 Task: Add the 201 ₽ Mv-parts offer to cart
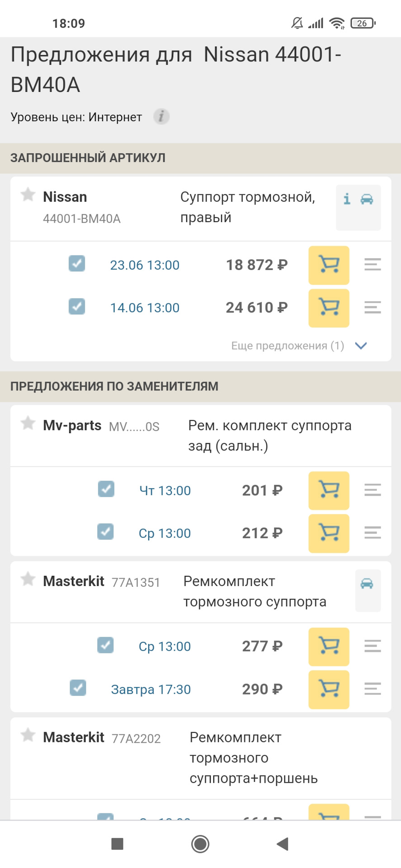(x=329, y=491)
